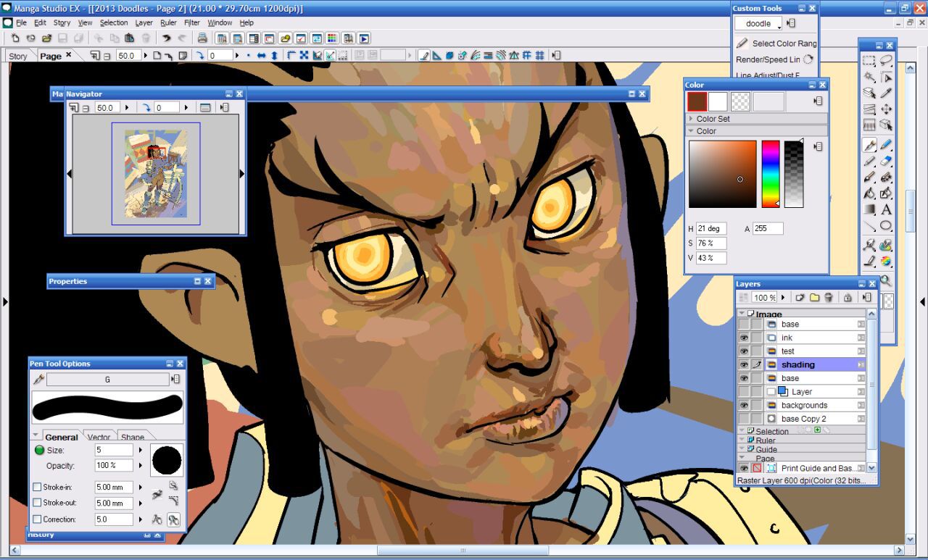Create new layer in Layers panel
This screenshot has width=928, height=560.
tap(800, 298)
